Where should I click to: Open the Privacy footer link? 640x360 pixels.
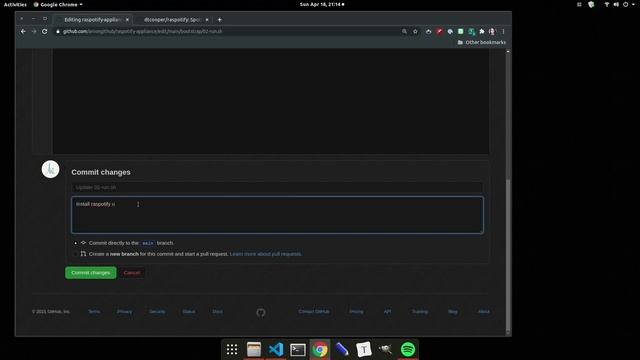pyautogui.click(x=124, y=311)
